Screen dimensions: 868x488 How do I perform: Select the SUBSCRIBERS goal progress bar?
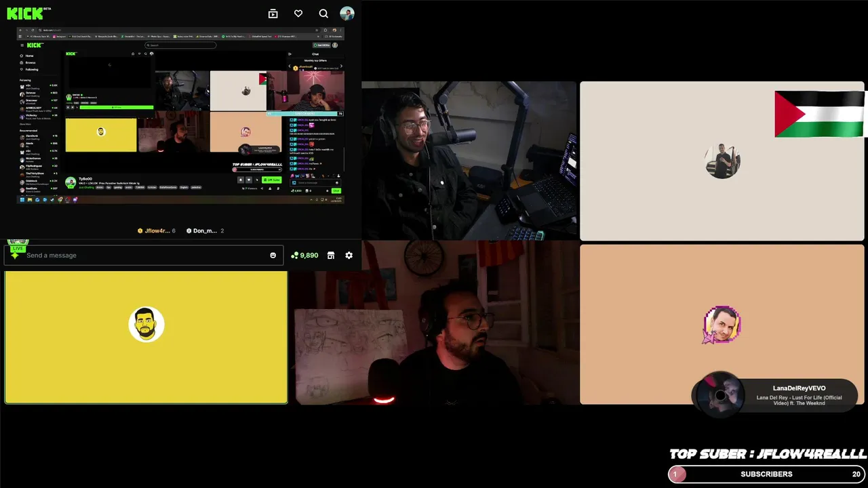(x=767, y=474)
